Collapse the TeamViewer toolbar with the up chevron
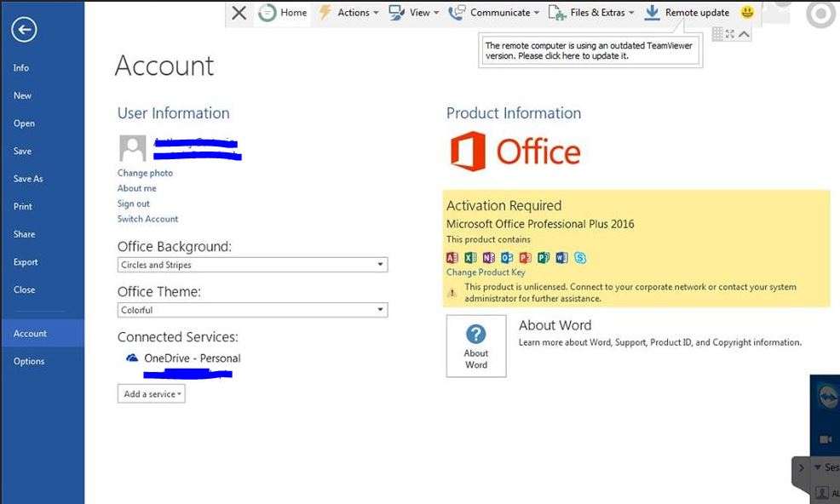This screenshot has height=504, width=840. coord(744,34)
